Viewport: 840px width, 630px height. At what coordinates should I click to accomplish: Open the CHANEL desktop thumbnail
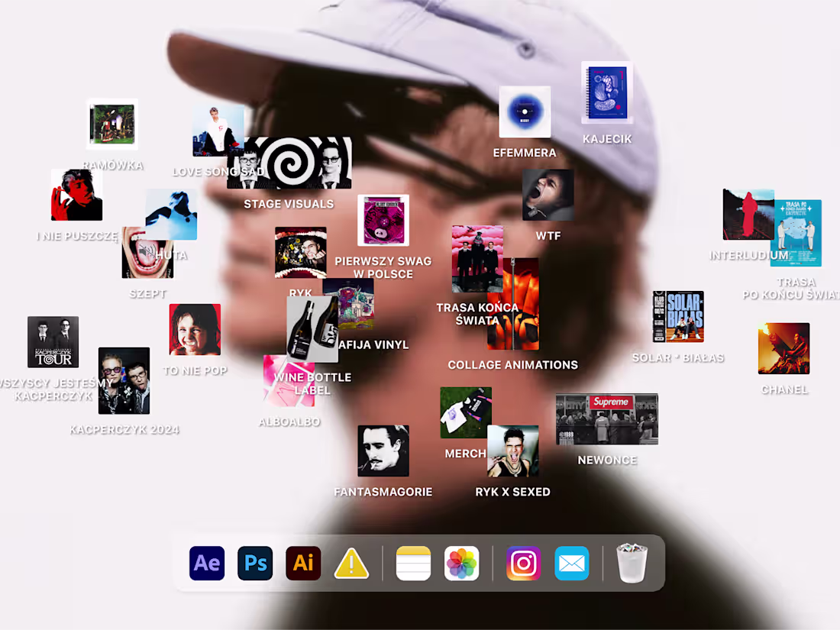pos(783,348)
